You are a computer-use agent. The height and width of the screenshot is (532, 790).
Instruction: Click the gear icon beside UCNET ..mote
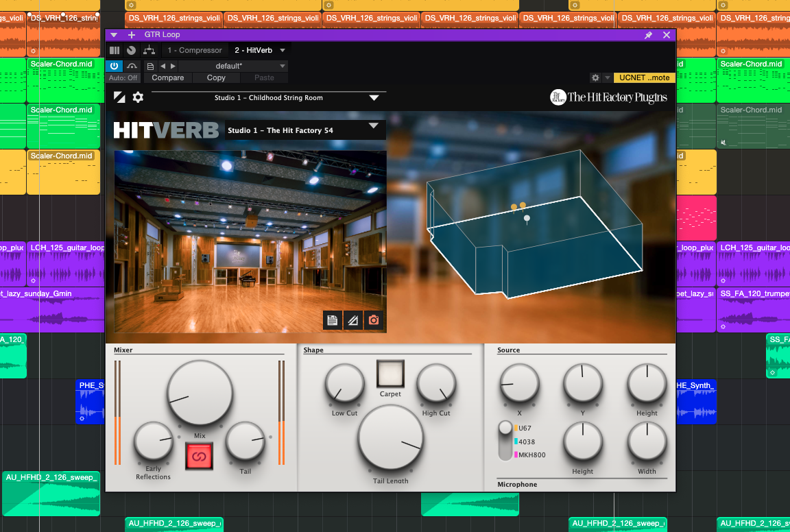pos(595,77)
